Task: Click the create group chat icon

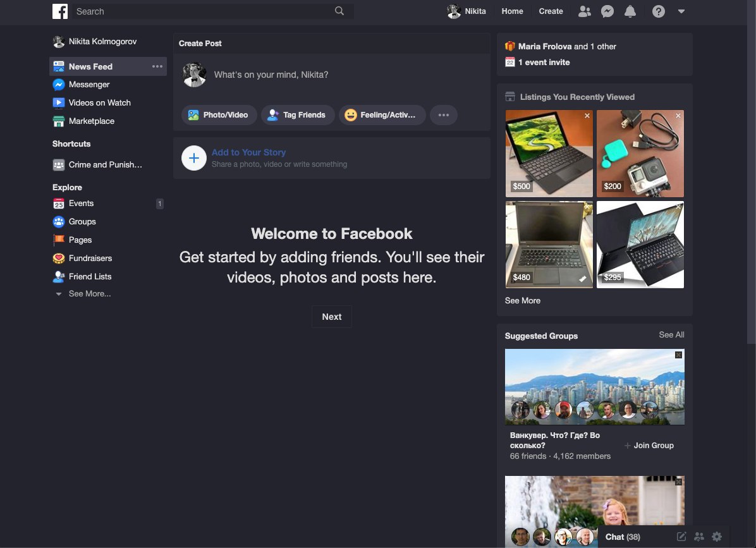Action: 698,537
